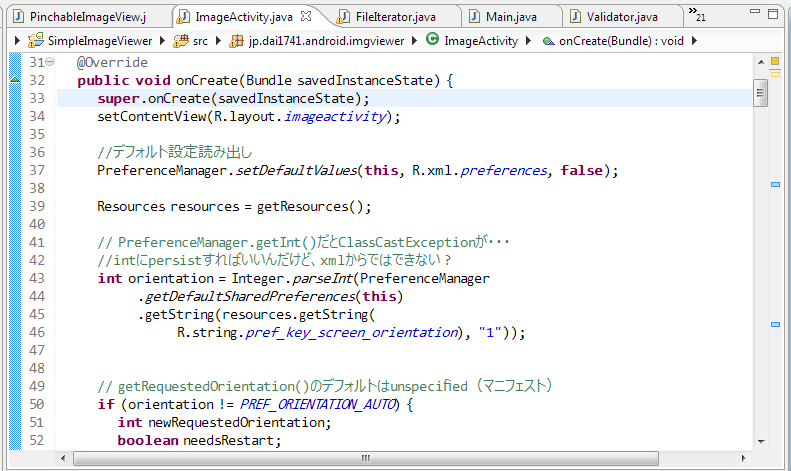Select the ImageActivity class breadcrumb
This screenshot has height=471, width=791.
pyautogui.click(x=481, y=41)
